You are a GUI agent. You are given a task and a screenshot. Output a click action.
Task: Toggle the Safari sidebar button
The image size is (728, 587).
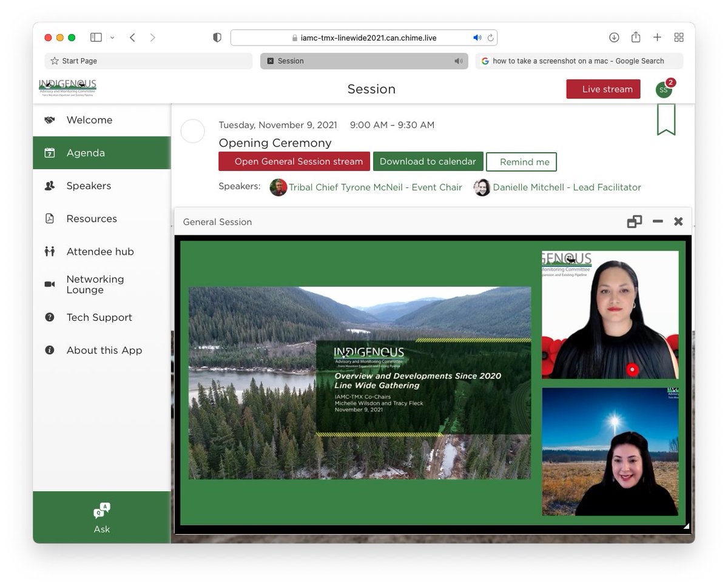pyautogui.click(x=96, y=38)
